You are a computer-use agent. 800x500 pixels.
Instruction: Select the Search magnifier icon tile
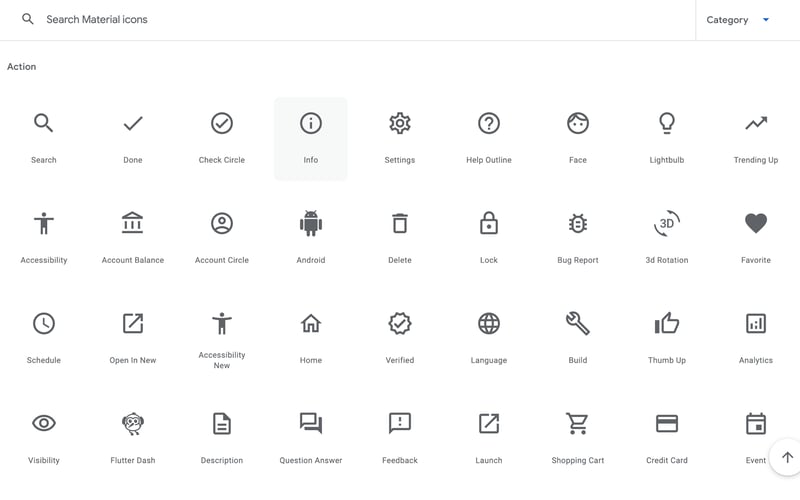point(43,123)
